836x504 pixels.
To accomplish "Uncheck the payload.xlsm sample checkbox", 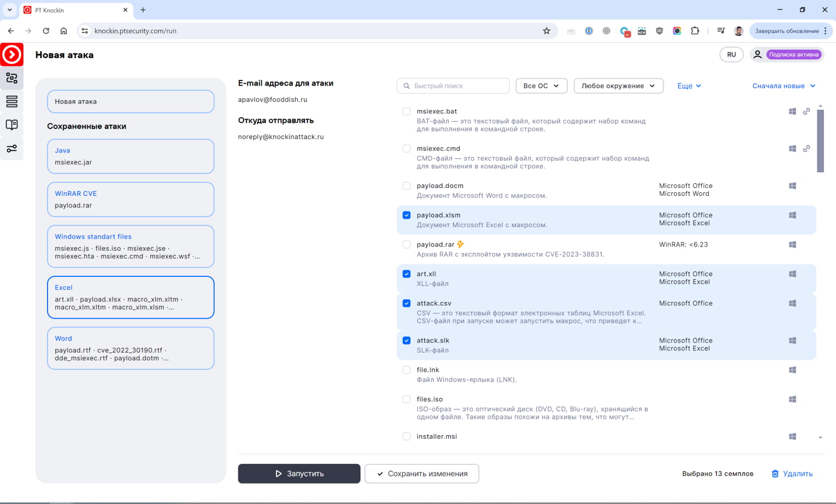I will [407, 215].
